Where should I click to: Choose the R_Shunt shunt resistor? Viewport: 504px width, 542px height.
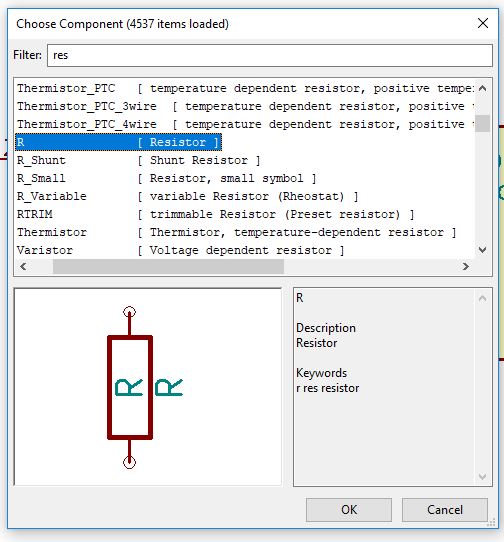click(x=138, y=160)
